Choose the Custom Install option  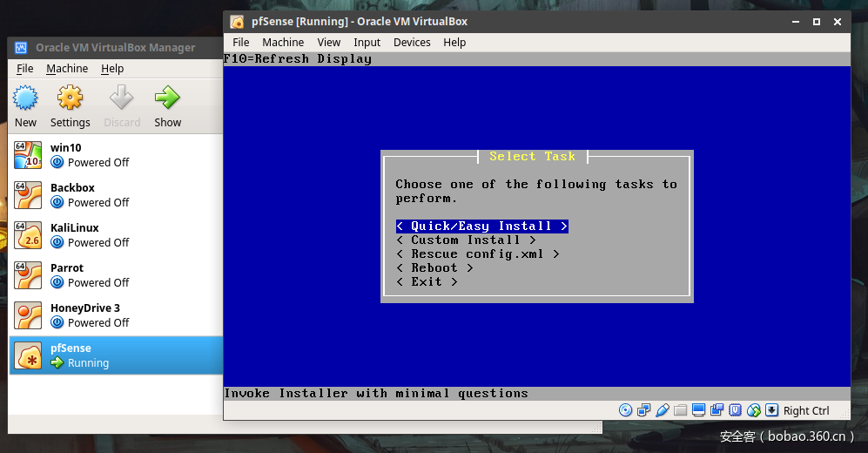point(466,240)
